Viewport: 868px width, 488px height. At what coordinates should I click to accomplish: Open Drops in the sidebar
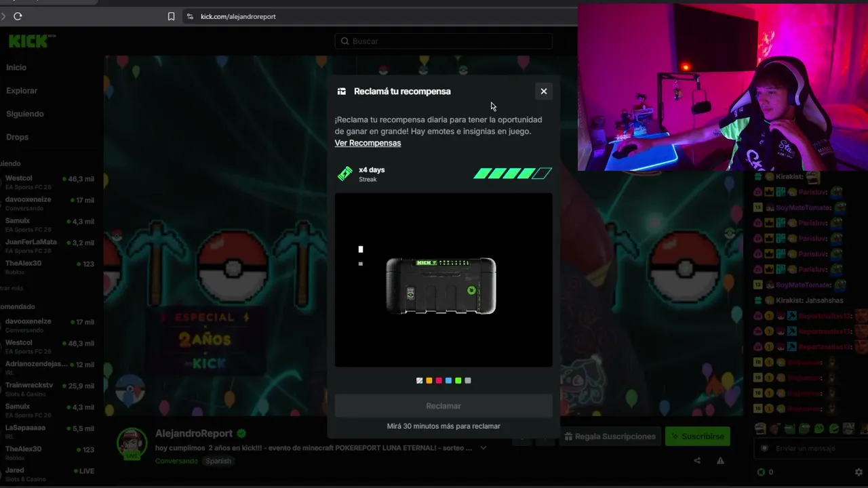[x=17, y=137]
